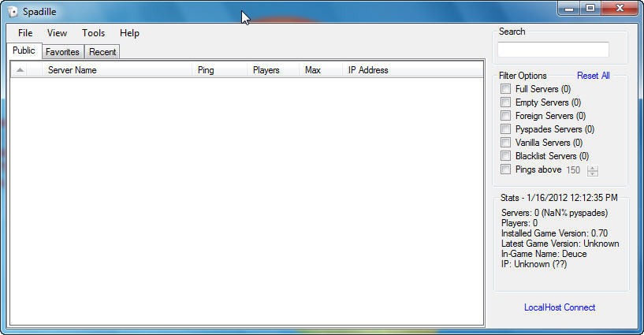The width and height of the screenshot is (644, 335).
Task: Click 'Latest Game Version: Unknown' text
Action: click(560, 244)
